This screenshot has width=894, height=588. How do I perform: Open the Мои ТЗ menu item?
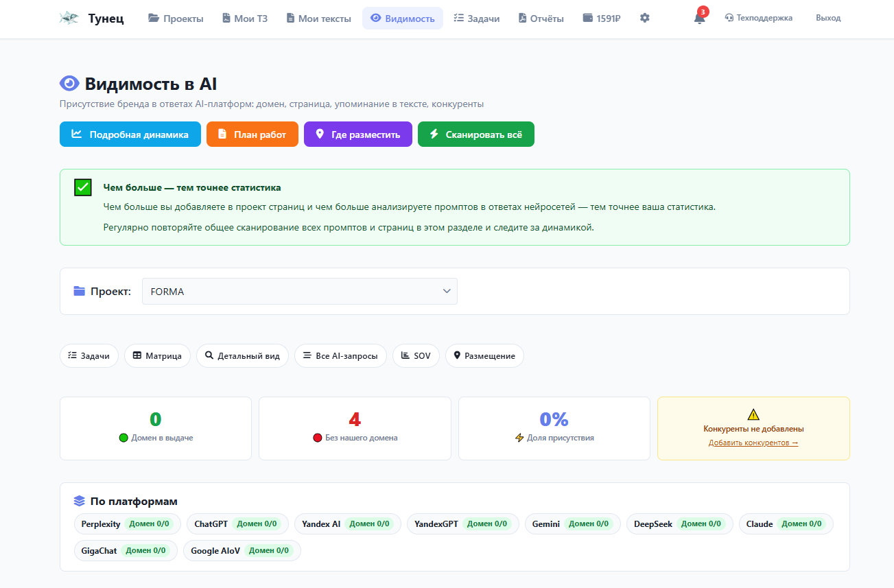245,19
